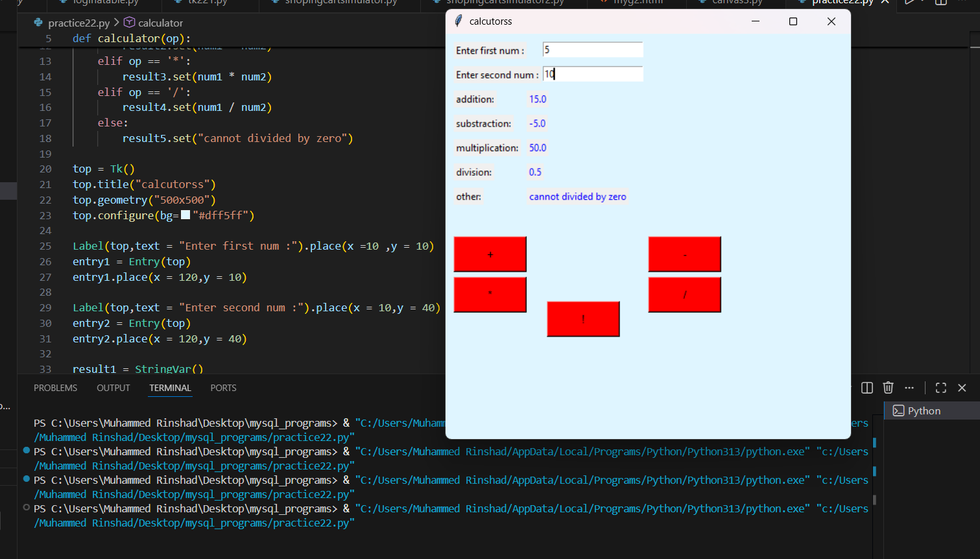Screen dimensions: 980x559
Task: Click the 'Enter first num' input field
Action: point(592,49)
